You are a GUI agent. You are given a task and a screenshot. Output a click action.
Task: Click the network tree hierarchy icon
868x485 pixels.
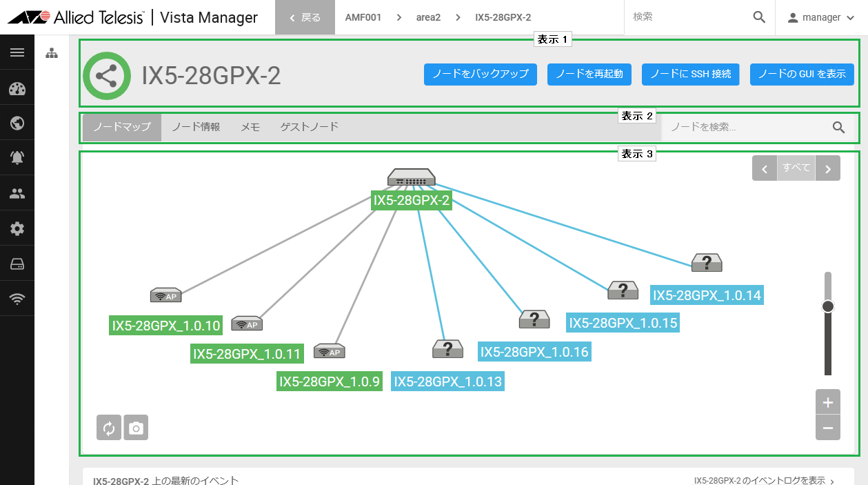52,53
